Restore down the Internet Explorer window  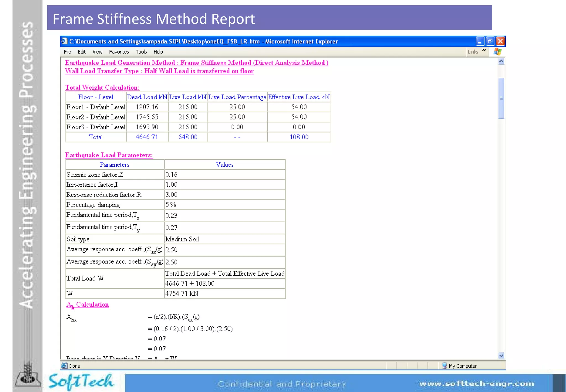[490, 41]
